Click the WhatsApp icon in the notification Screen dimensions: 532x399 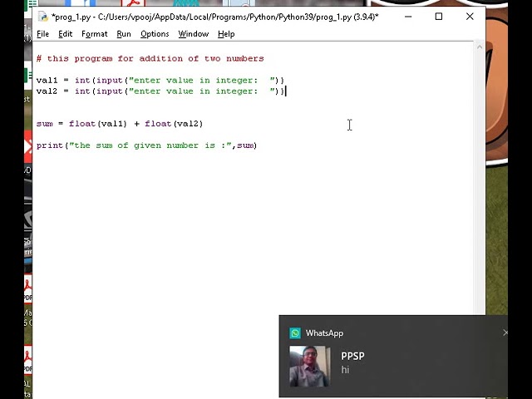pyautogui.click(x=295, y=333)
